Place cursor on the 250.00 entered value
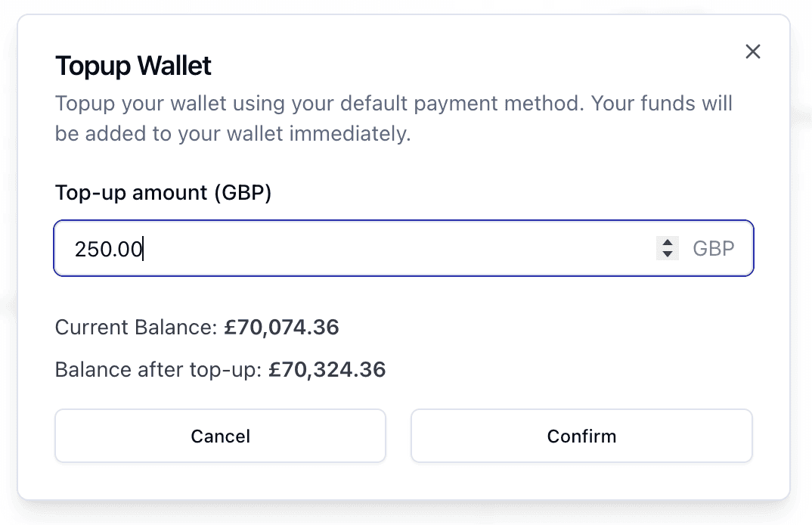 [108, 249]
